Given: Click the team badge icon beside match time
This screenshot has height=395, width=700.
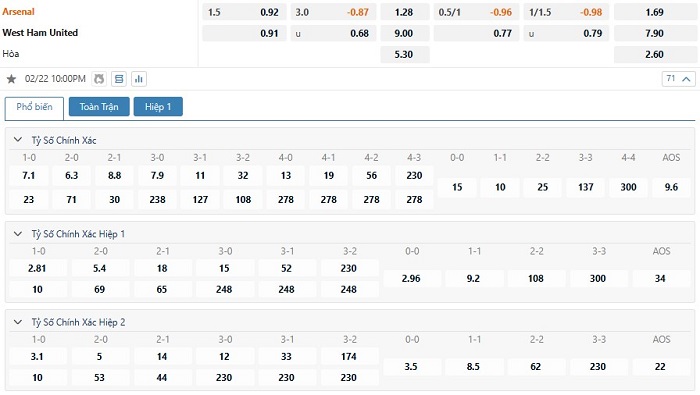Looking at the screenshot, I should tap(99, 79).
